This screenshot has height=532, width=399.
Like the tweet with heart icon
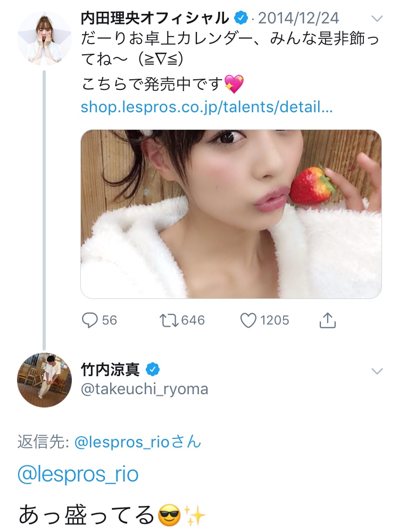pos(248,320)
